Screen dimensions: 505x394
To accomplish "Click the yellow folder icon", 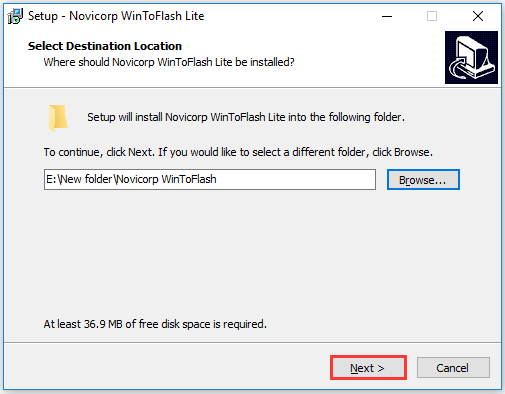I will coord(58,118).
